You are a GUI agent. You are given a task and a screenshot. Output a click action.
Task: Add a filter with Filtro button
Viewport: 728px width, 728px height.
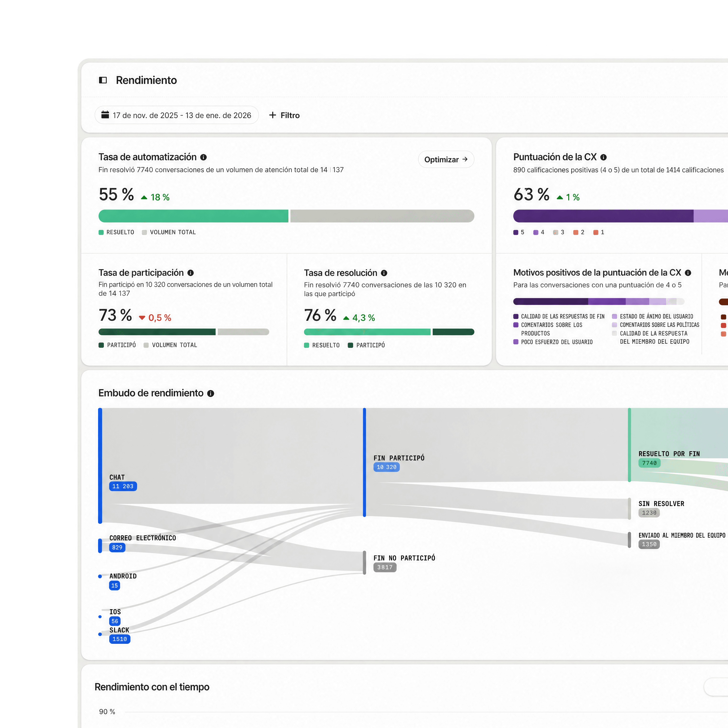285,115
